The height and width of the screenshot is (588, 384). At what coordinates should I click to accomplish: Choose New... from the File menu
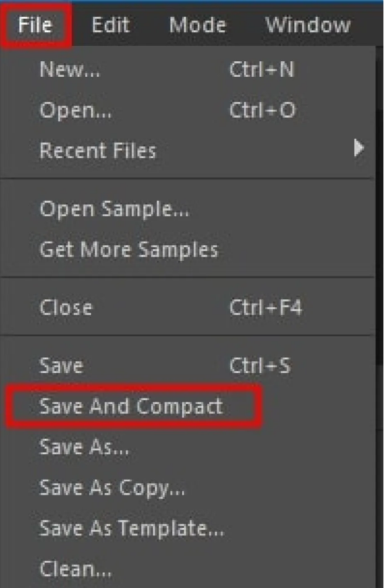tap(69, 70)
